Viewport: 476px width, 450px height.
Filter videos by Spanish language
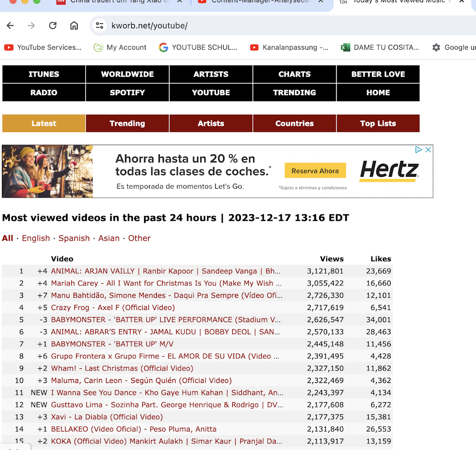point(74,238)
